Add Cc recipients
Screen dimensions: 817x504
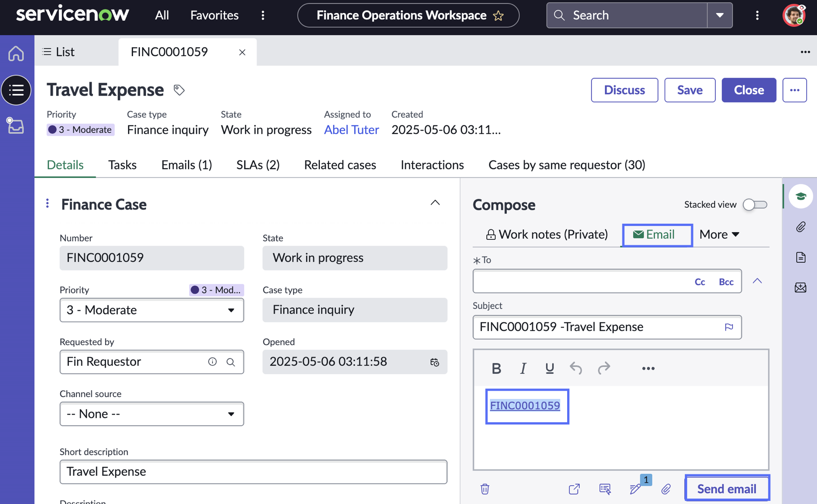coord(700,282)
